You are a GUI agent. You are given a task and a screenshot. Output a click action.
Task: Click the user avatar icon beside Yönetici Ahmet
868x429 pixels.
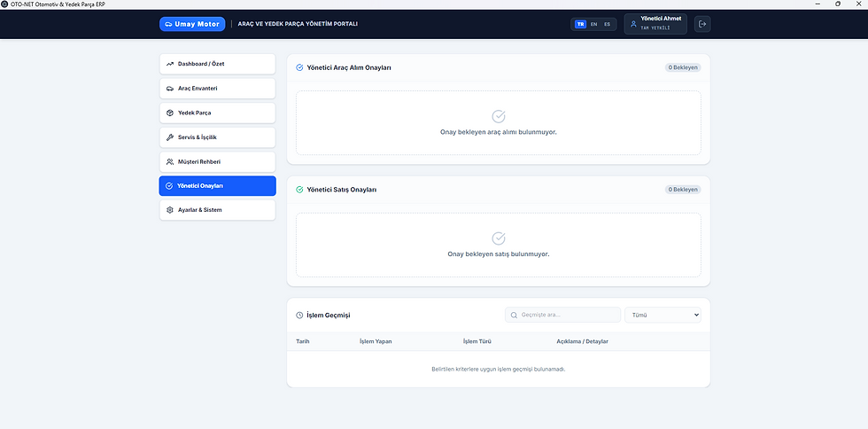(x=634, y=24)
